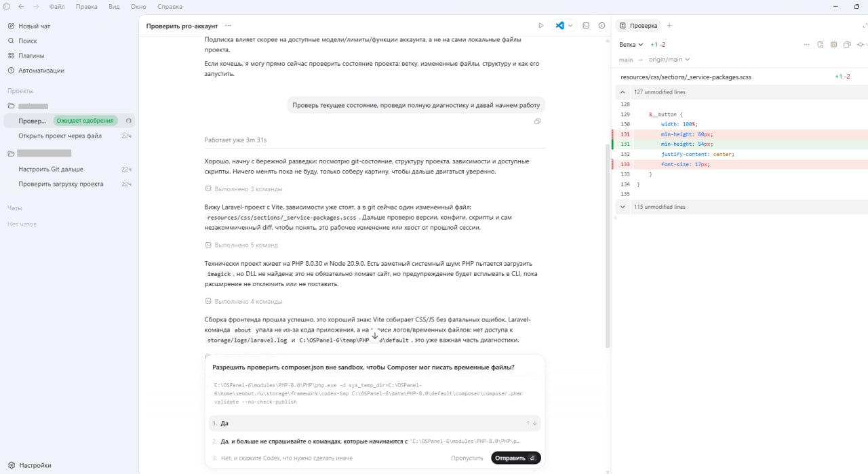This screenshot has width=868, height=474.
Task: Select option 2 to stop asking about commands
Action: pyautogui.click(x=374, y=441)
